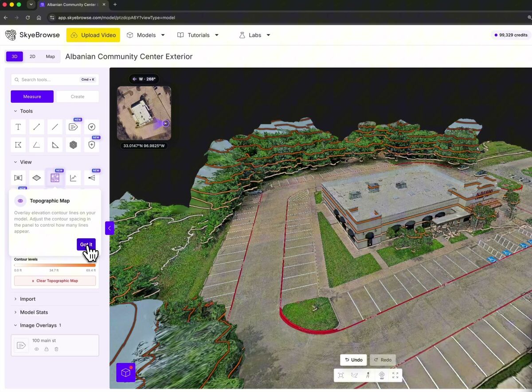
Task: Click the browser address bar URL
Action: point(117,18)
